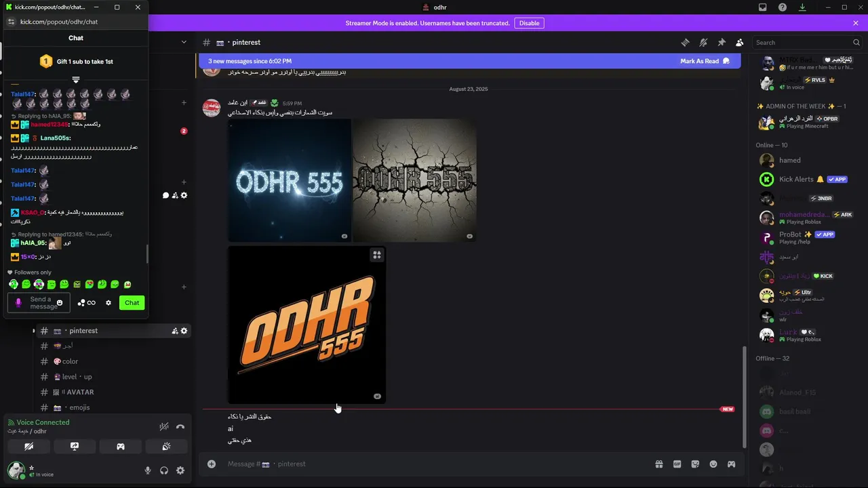The height and width of the screenshot is (488, 868).
Task: Turn on camera button
Action: (28, 447)
